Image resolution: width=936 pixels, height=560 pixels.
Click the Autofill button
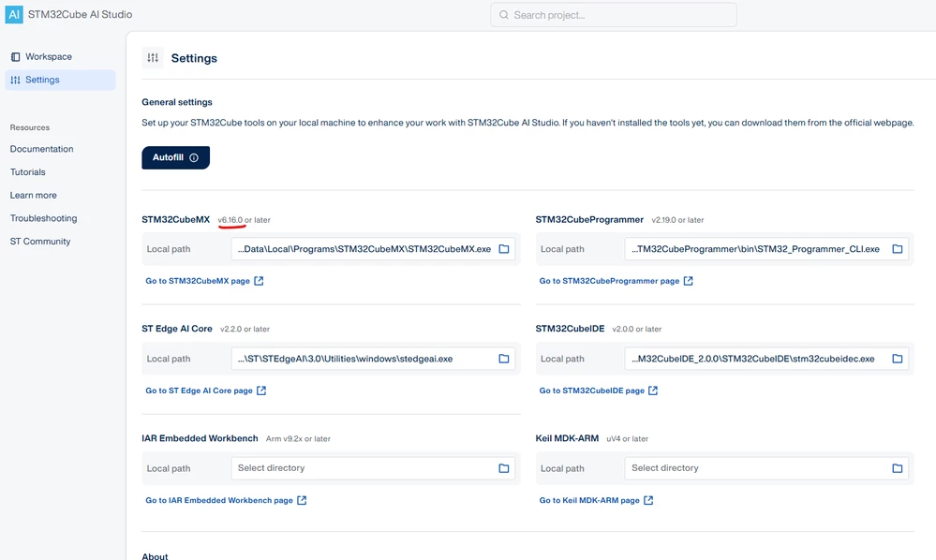click(175, 157)
